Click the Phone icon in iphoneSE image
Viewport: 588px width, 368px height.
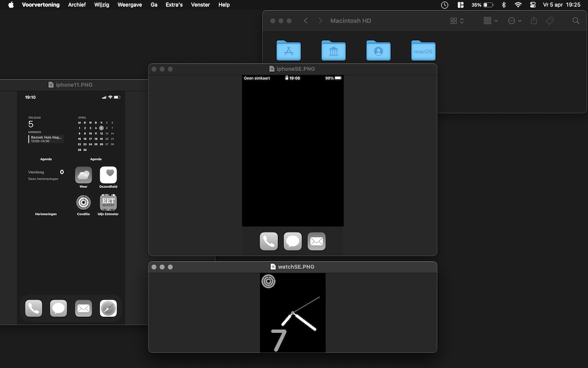click(x=269, y=241)
